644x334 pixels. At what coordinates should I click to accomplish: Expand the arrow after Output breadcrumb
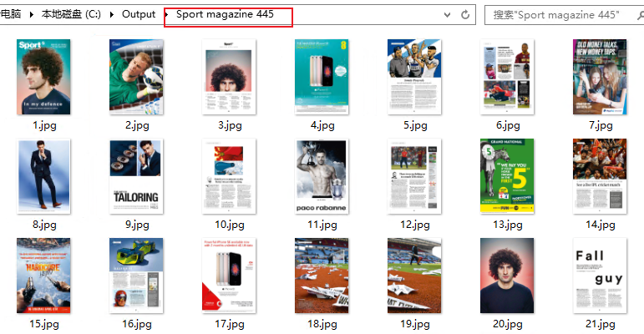coord(167,15)
